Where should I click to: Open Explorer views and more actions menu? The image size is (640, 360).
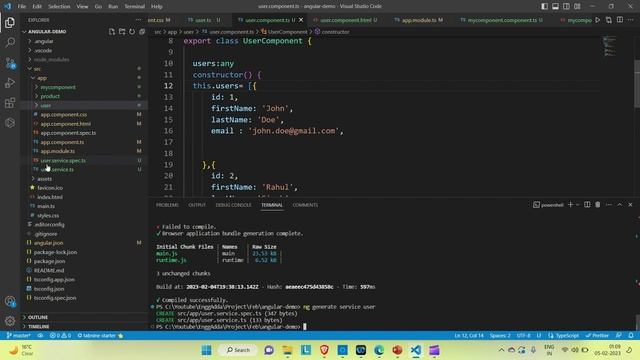[x=138, y=20]
